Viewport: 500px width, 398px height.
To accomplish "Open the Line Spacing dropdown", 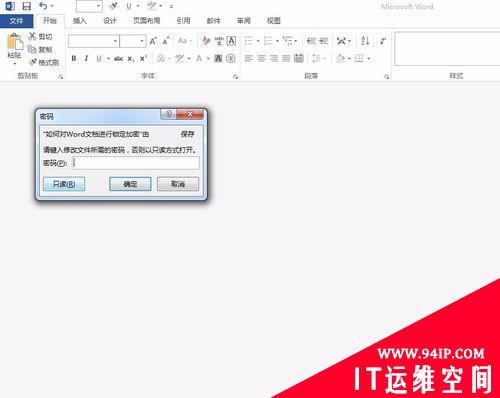I will [x=319, y=59].
